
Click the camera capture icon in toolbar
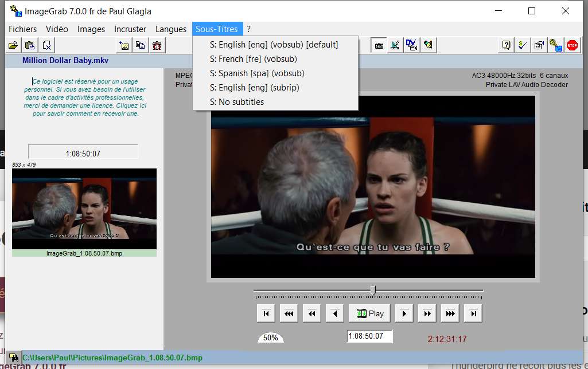378,45
